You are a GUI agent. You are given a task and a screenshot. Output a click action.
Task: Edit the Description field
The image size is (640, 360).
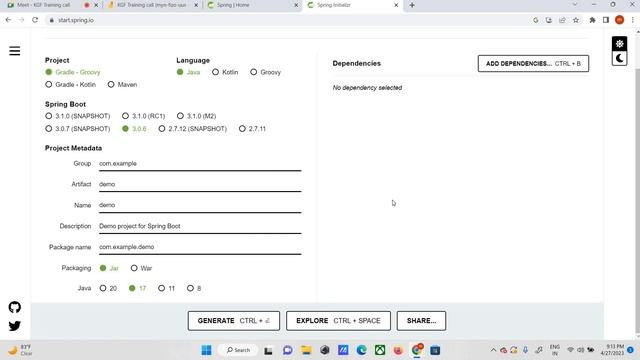pyautogui.click(x=200, y=226)
